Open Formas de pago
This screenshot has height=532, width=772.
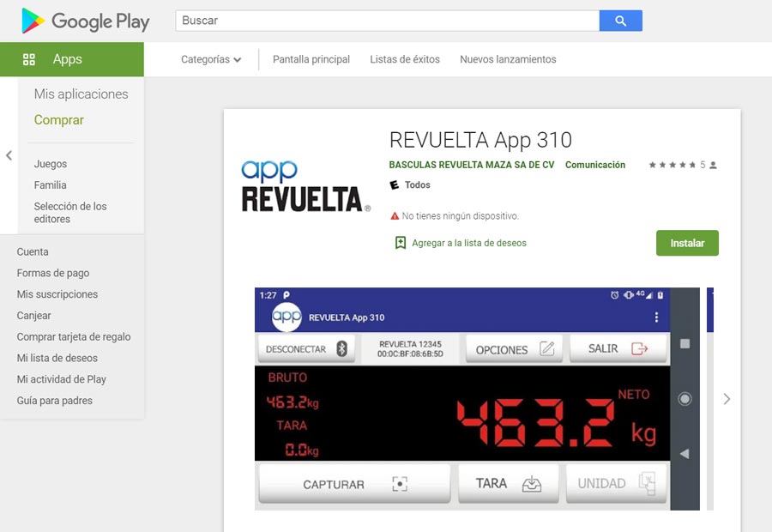pyautogui.click(x=53, y=273)
